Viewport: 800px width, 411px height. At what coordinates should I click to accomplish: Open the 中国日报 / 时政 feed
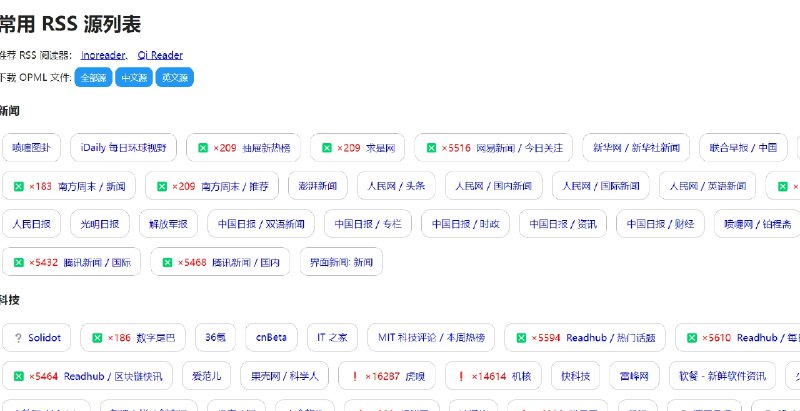point(465,224)
